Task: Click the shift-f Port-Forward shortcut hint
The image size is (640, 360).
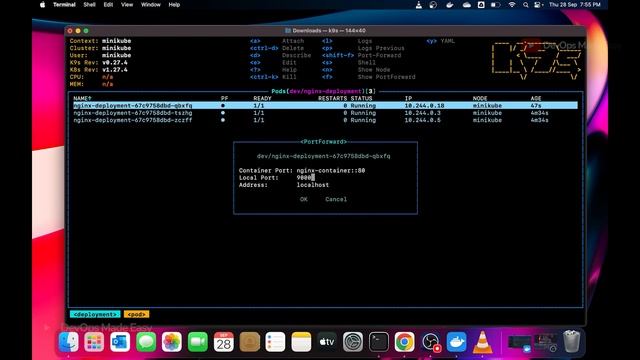Action: click(x=362, y=56)
